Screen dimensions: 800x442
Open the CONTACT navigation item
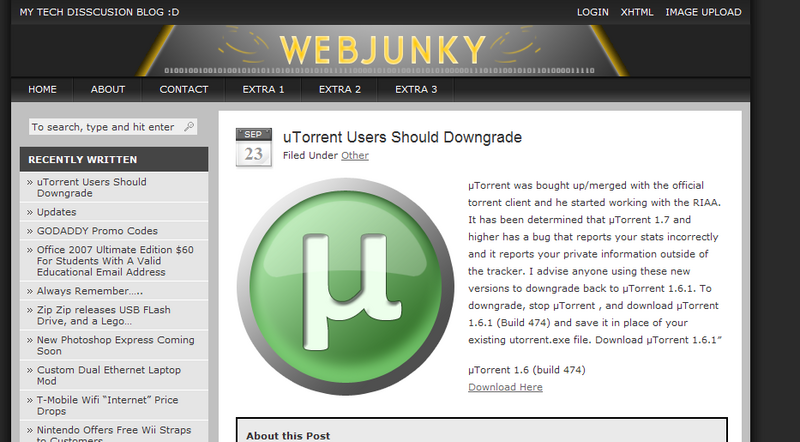pos(184,89)
